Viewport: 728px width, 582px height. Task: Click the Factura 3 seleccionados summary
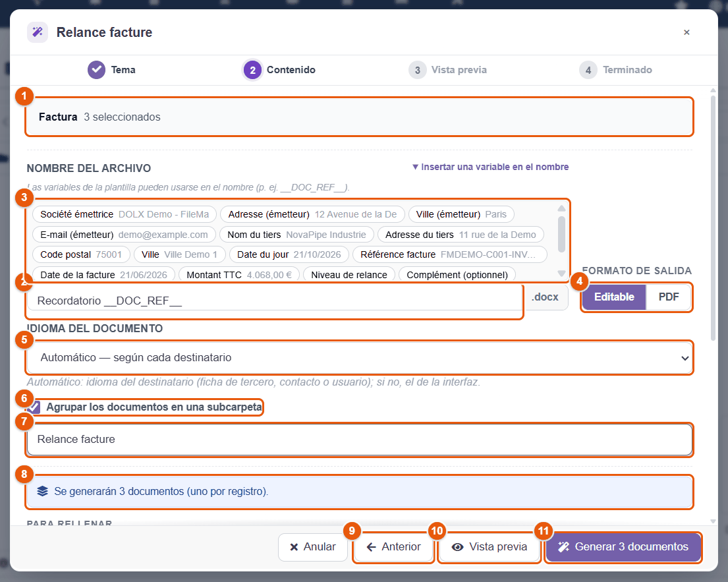coord(359,117)
